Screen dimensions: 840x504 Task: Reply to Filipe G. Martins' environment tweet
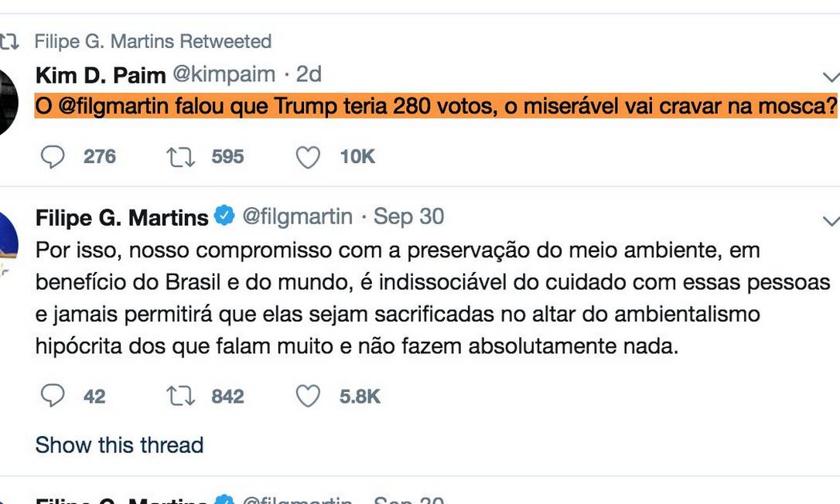[x=53, y=397]
